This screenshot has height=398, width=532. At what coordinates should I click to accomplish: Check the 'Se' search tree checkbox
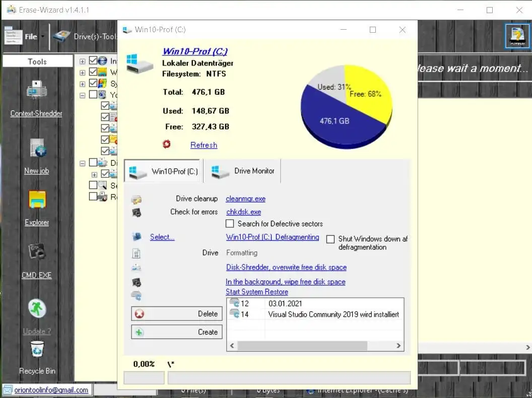point(93,185)
